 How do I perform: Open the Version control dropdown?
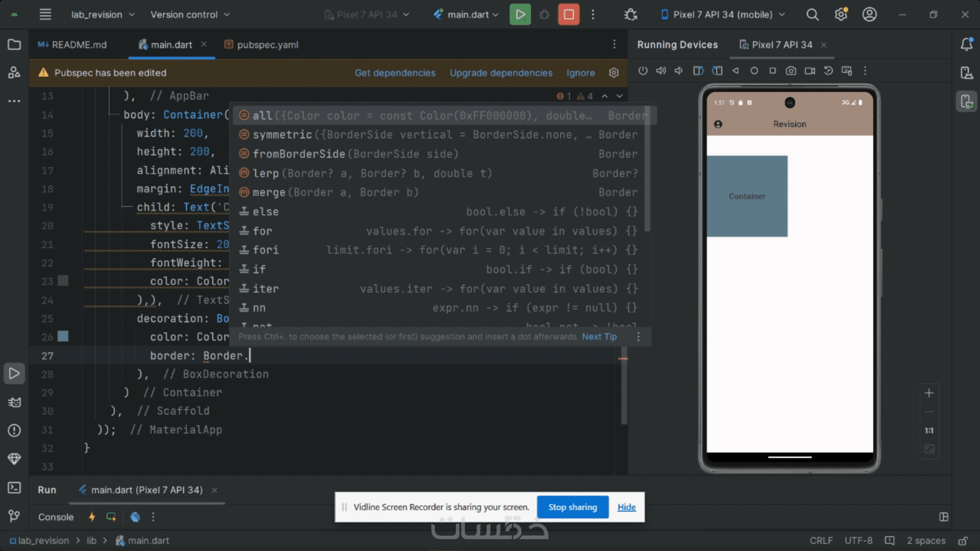(x=190, y=14)
